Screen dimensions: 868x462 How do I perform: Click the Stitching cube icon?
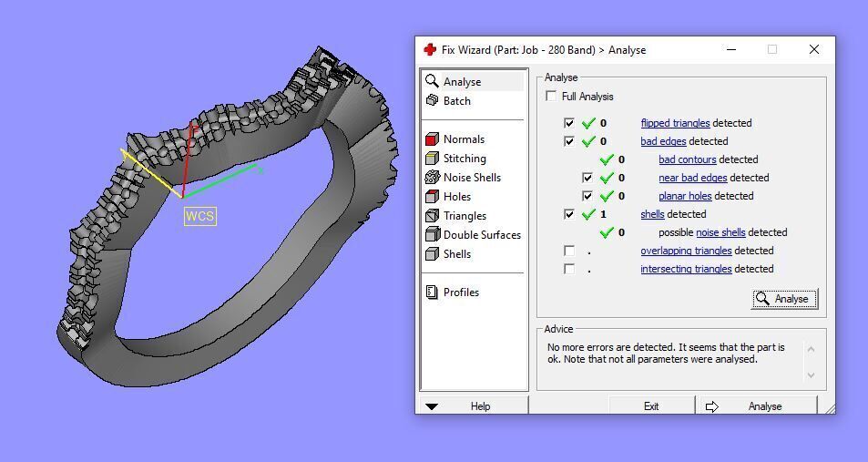(432, 159)
